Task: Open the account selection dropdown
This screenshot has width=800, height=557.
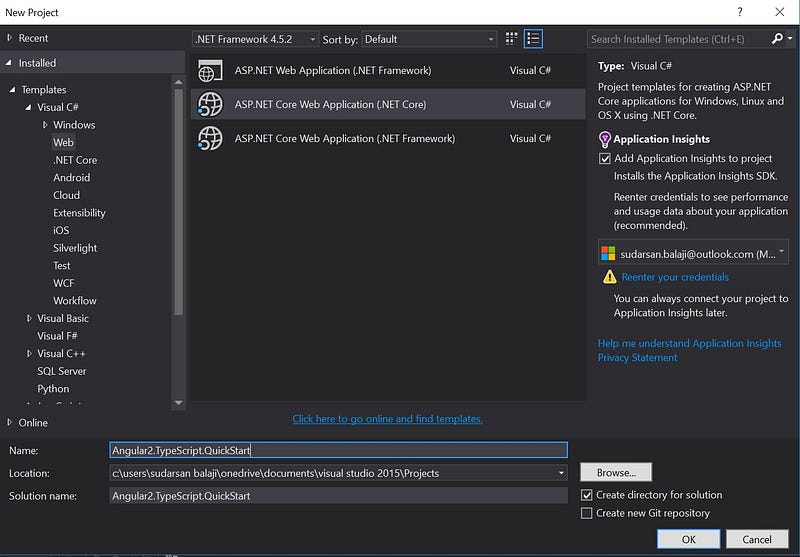Action: 693,254
